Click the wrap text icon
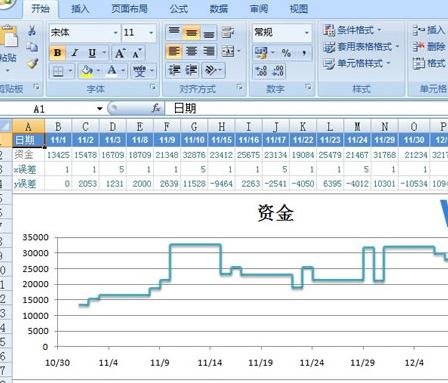This screenshot has width=448, height=383. click(228, 32)
